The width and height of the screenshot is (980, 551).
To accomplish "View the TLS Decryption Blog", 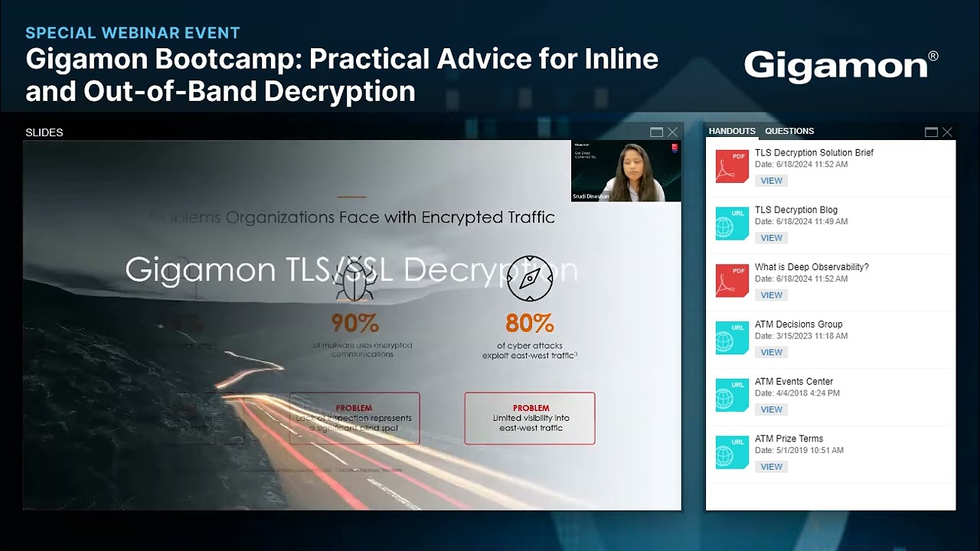I will pyautogui.click(x=771, y=238).
